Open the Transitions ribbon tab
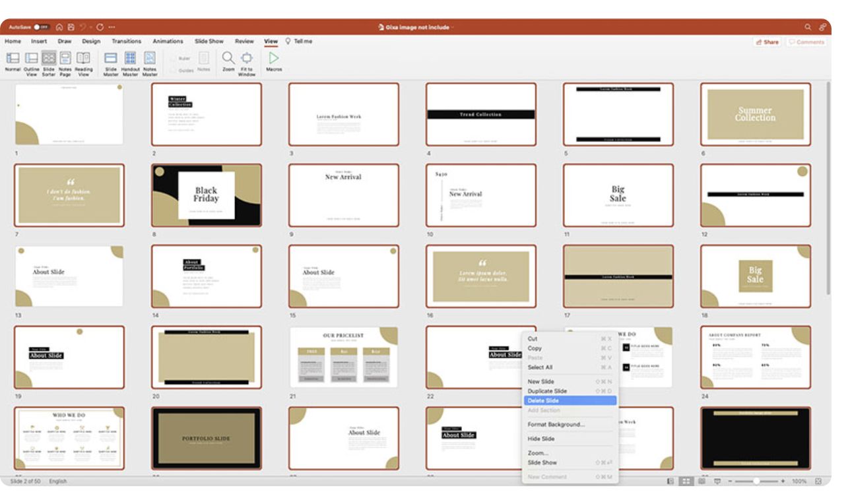The width and height of the screenshot is (850, 504). tap(127, 41)
